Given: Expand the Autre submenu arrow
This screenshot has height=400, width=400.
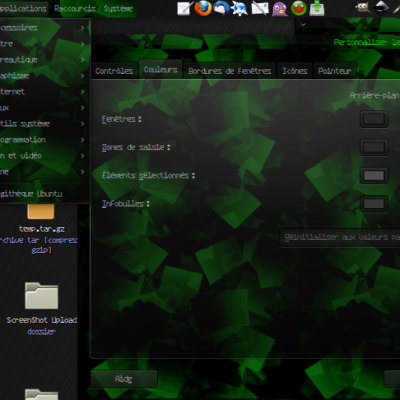Looking at the screenshot, I should (x=82, y=44).
